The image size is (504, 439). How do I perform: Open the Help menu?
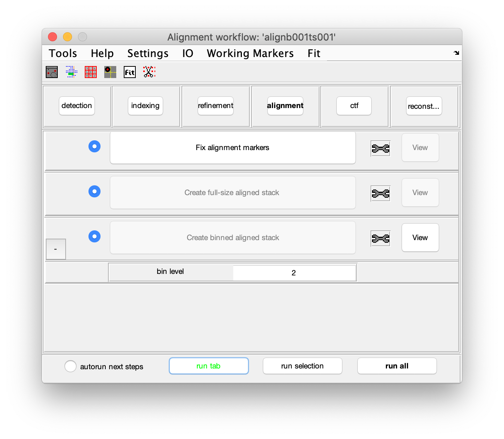coord(102,53)
